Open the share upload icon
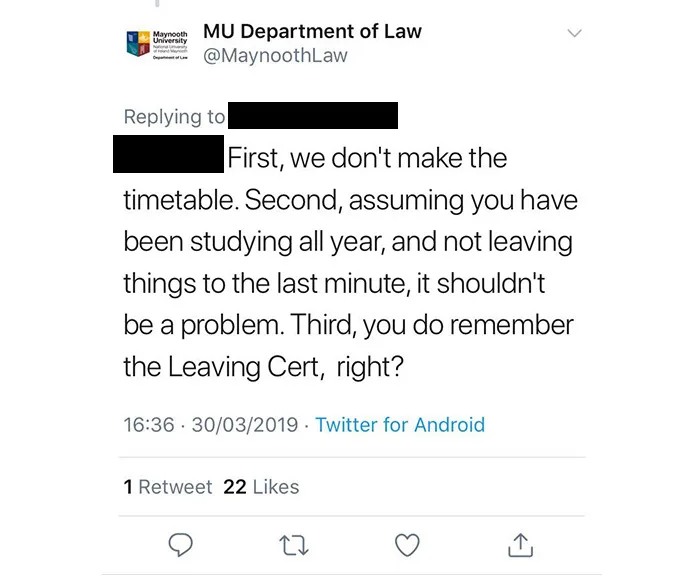700x578 pixels. (521, 545)
